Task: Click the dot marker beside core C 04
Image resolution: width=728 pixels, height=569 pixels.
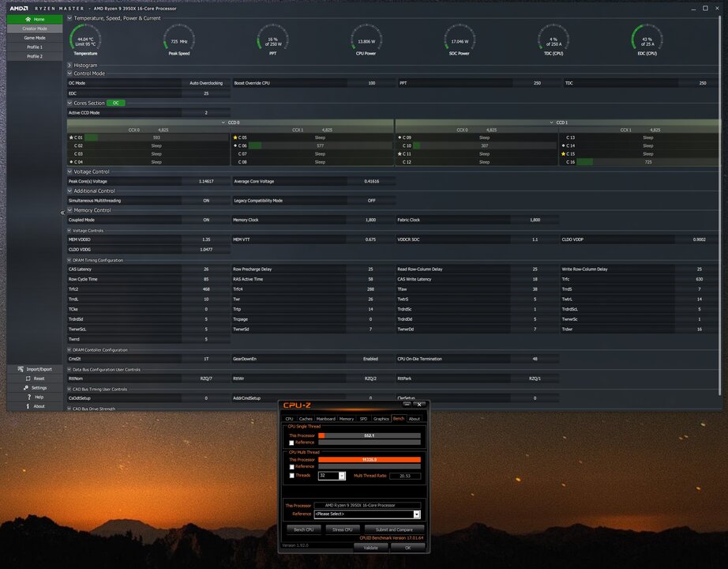Action: (x=71, y=162)
